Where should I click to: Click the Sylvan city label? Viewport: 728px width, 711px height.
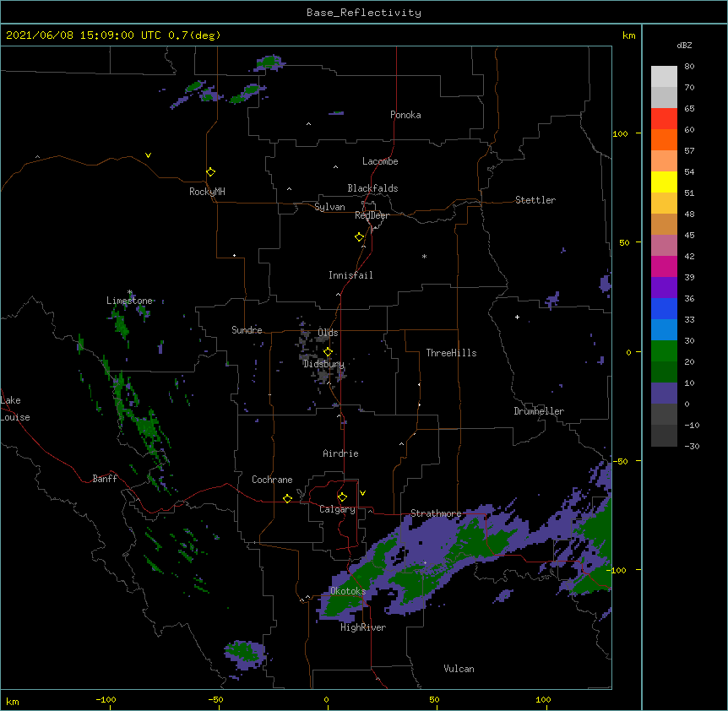pos(329,207)
